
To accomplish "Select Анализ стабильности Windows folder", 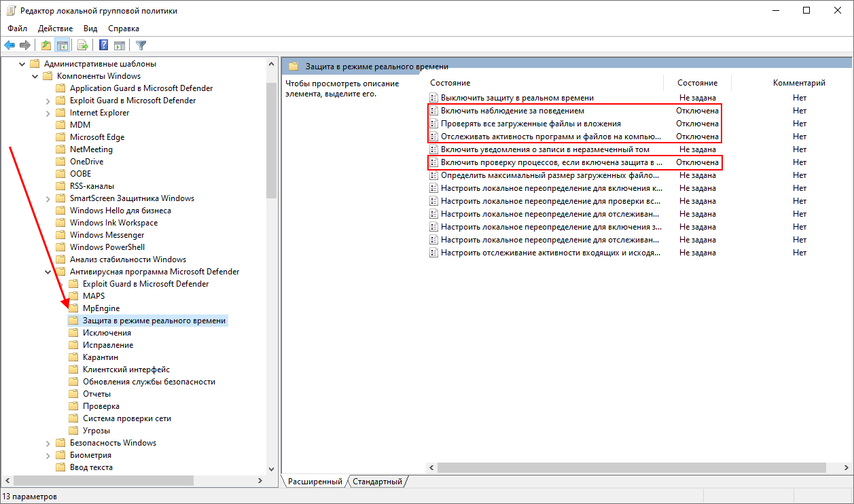I will click(x=128, y=259).
